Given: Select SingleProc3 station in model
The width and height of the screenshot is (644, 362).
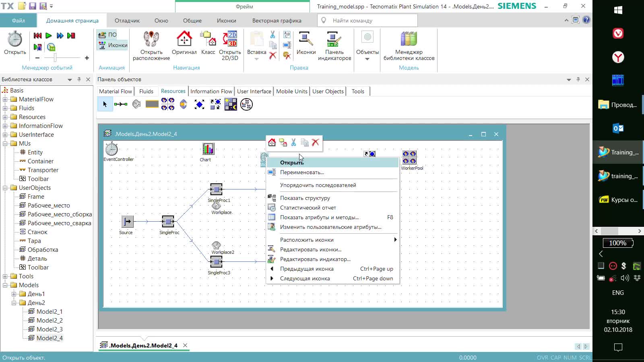Looking at the screenshot, I should point(216,262).
